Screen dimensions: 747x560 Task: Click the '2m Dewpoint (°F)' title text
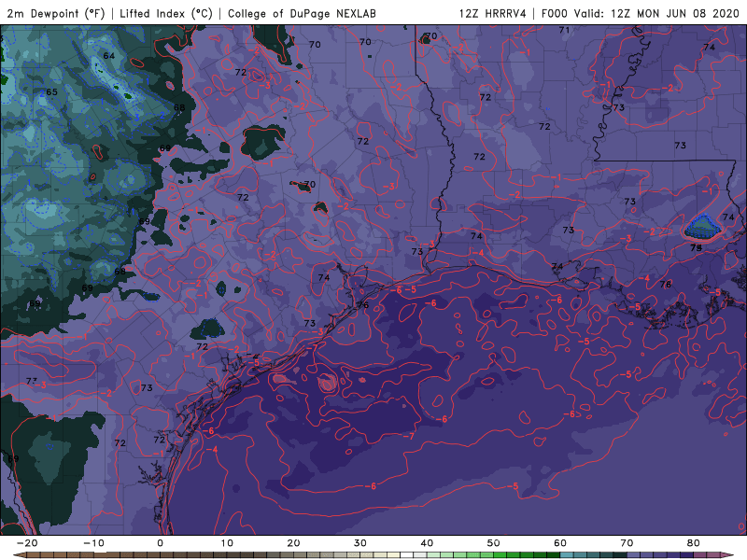coord(55,13)
